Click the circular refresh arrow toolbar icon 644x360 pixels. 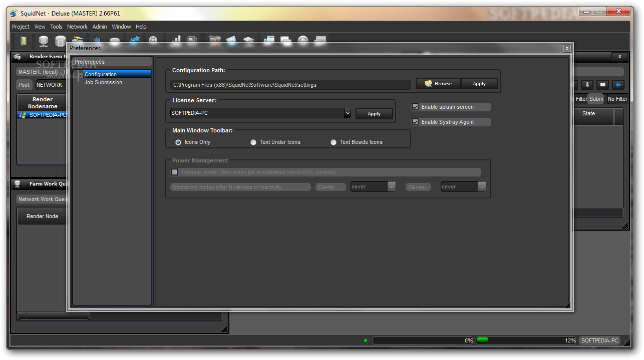pyautogui.click(x=303, y=40)
